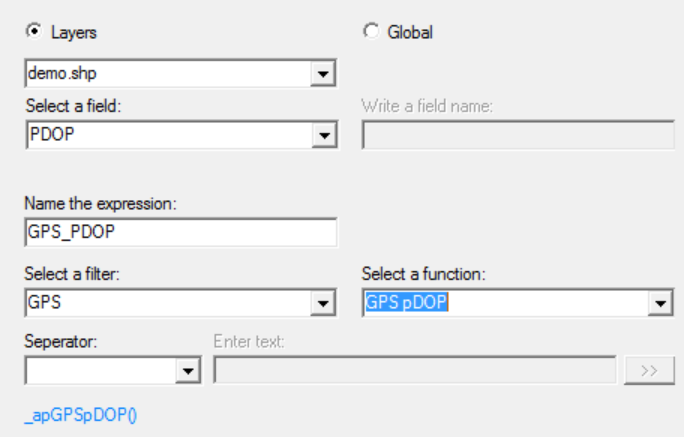This screenshot has width=684, height=437.
Task: Click the Global option label
Action: click(x=410, y=32)
